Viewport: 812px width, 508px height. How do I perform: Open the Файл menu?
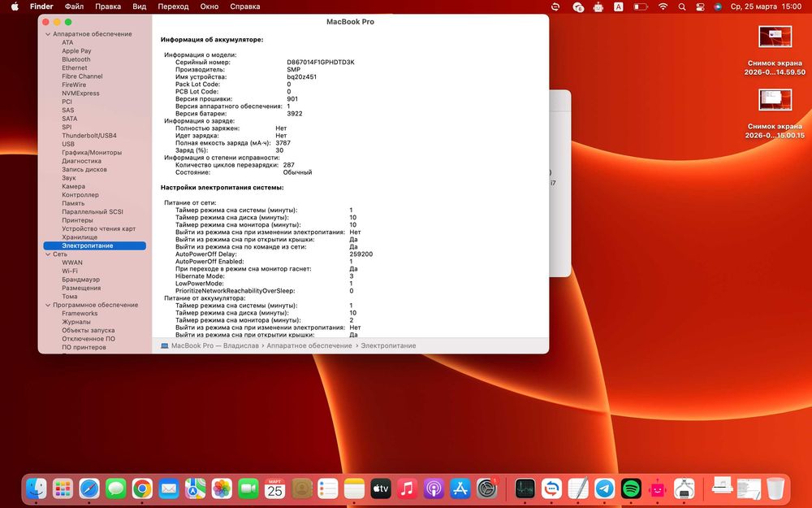74,7
